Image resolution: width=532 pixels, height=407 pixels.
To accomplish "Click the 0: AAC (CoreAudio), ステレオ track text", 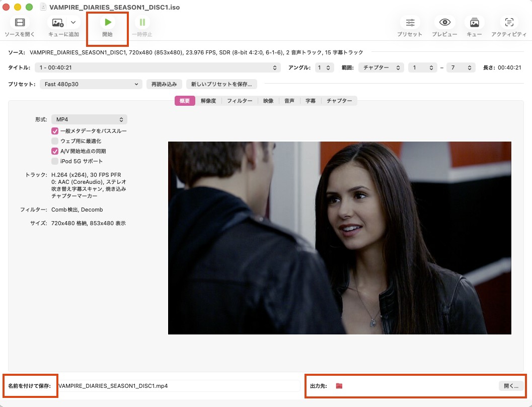I will (89, 182).
